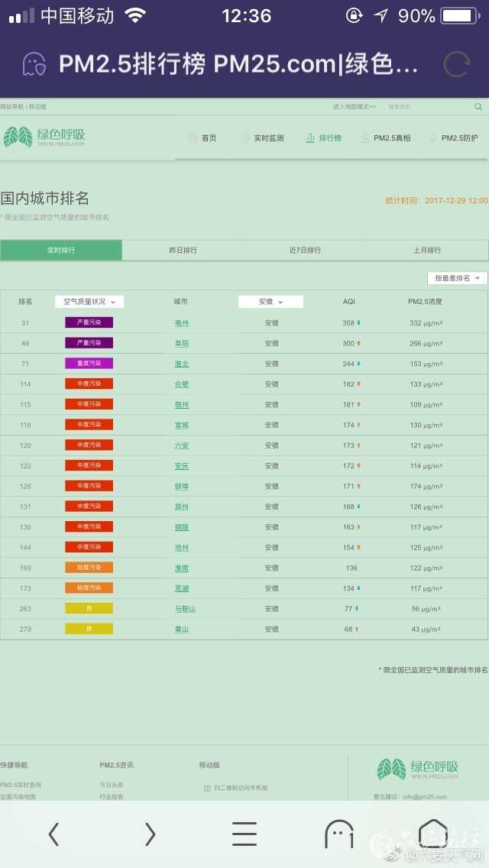Screen dimensions: 489x868
Task: Open the 合肥 city link
Action: click(x=181, y=384)
